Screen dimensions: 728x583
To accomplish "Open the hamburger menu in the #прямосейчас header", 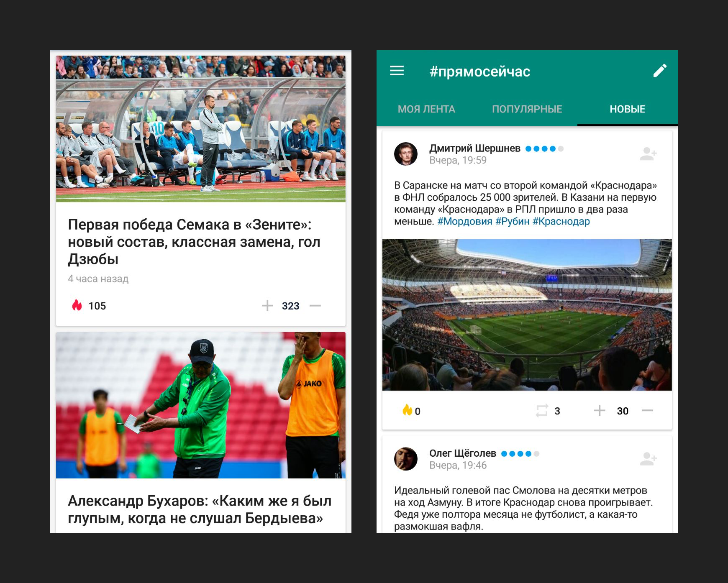I will tap(397, 71).
